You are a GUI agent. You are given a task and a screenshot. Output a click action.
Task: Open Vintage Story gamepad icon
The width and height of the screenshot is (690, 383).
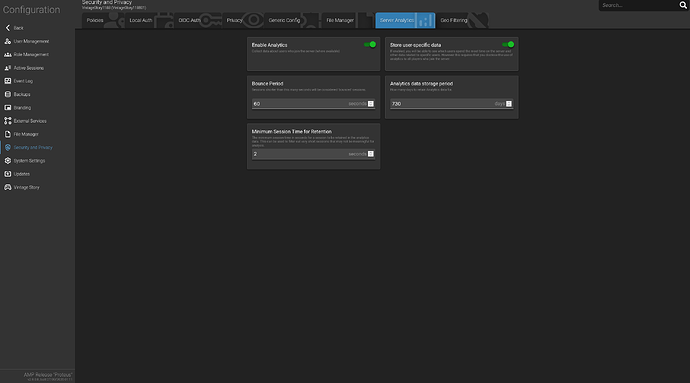[7, 187]
